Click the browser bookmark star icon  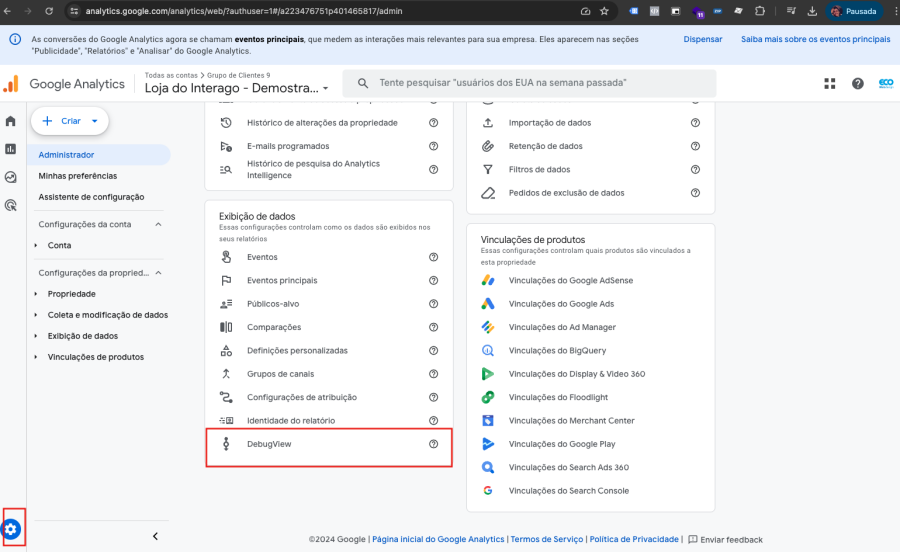click(604, 11)
